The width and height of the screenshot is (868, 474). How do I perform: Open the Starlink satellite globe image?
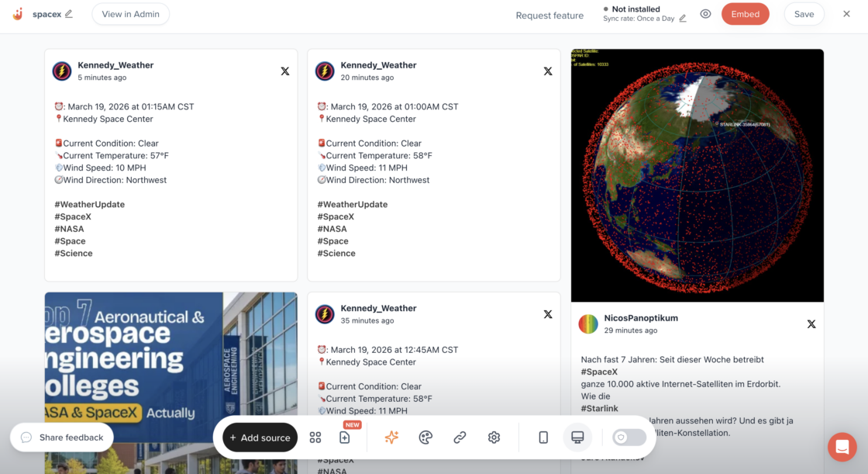coord(697,175)
